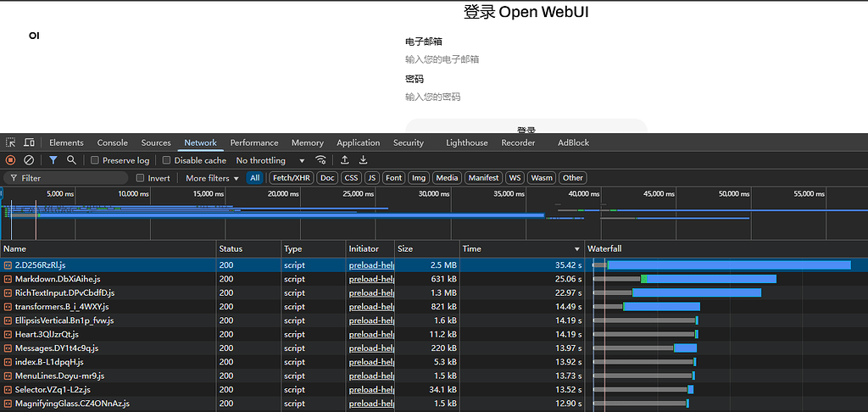Filter requests by Manifest type
Screen dimensions: 868x412
[483, 178]
